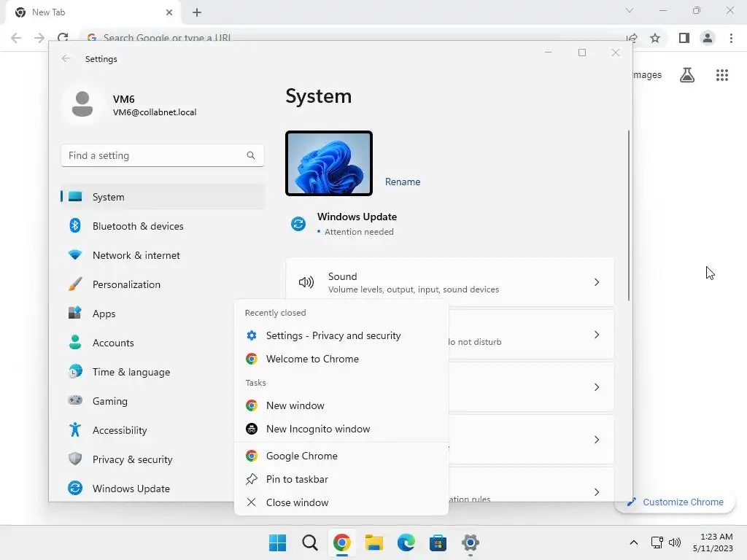Viewport: 747px width, 560px height.
Task: Click the search magnifier in Find a setting
Action: point(251,155)
